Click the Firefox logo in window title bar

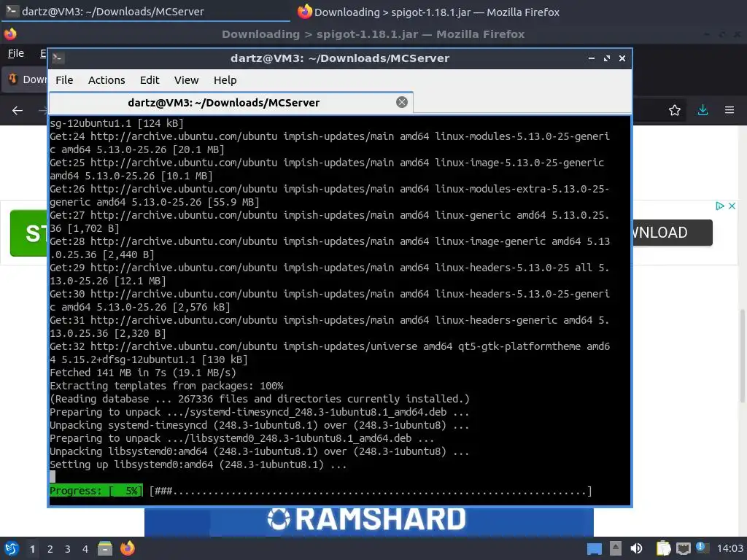[10, 34]
